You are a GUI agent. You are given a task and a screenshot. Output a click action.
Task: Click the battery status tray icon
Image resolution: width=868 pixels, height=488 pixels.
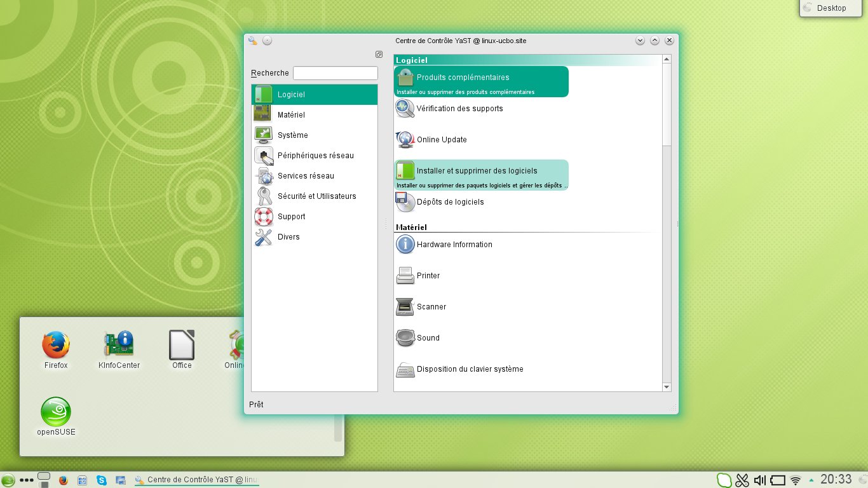pos(778,480)
